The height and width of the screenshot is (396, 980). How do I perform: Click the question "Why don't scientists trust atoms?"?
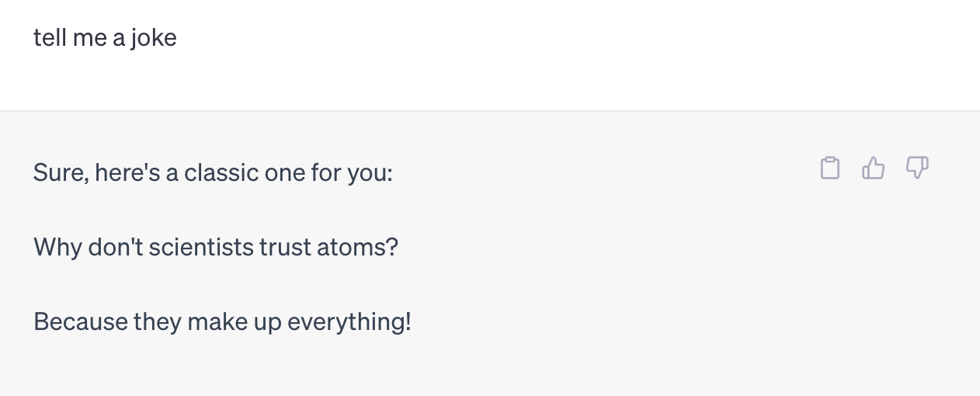tap(216, 247)
